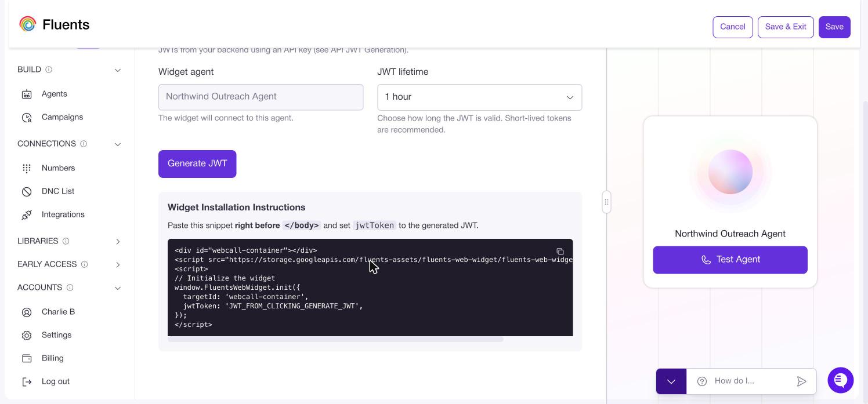Click LIBRARIES info icon
Viewport: 868px width, 404px height.
[66, 241]
